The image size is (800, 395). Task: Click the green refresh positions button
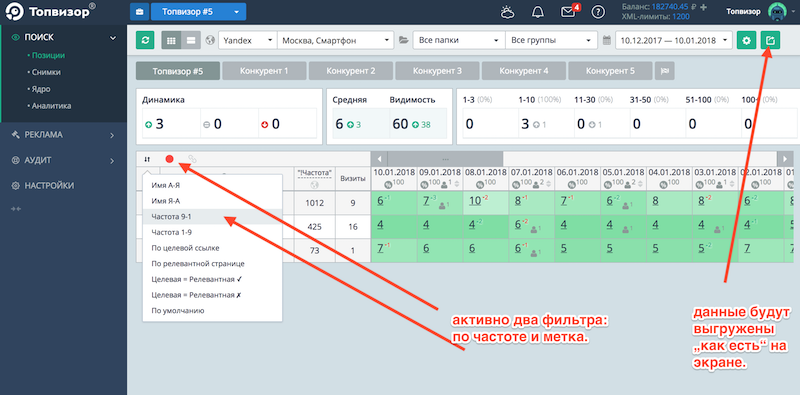pos(145,40)
